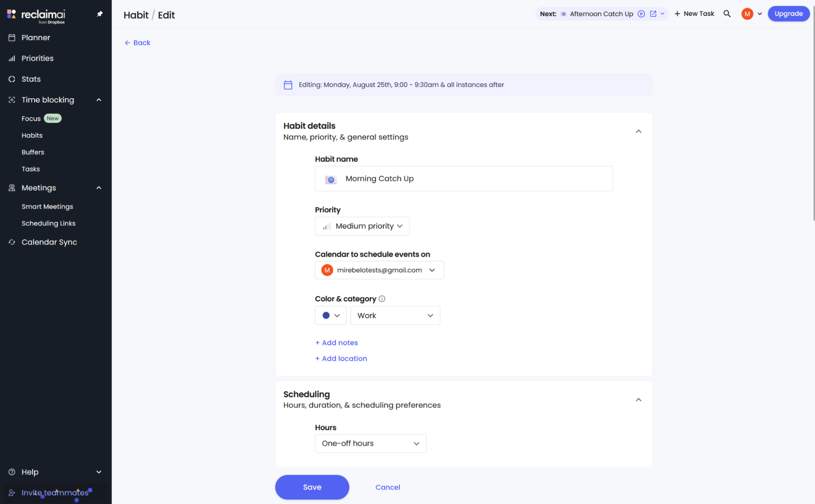Screen dimensions: 815x504
Task: Collapse the Scheduling section
Action: (639, 400)
